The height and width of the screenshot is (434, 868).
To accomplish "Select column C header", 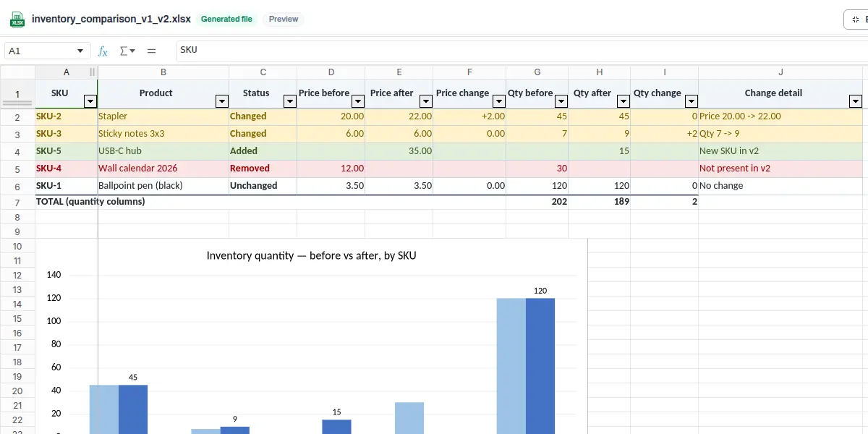I will tap(263, 72).
